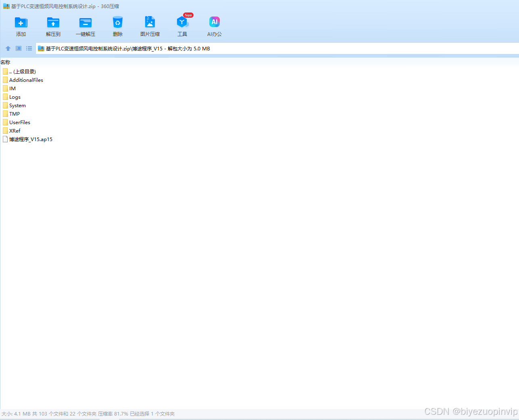Select the XRef folder
Image resolution: width=519 pixels, height=420 pixels.
coord(12,131)
